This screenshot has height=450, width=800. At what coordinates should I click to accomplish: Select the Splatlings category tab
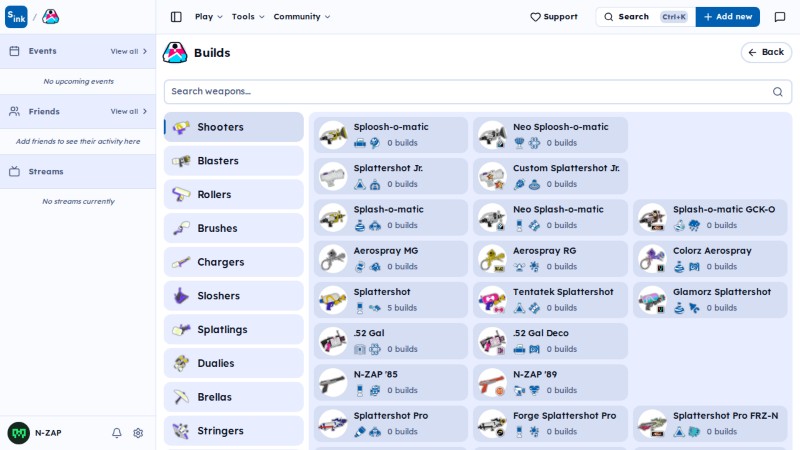pyautogui.click(x=234, y=329)
